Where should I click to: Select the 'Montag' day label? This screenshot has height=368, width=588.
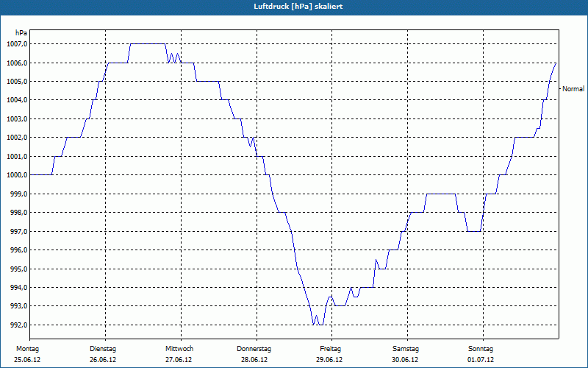pyautogui.click(x=27, y=349)
